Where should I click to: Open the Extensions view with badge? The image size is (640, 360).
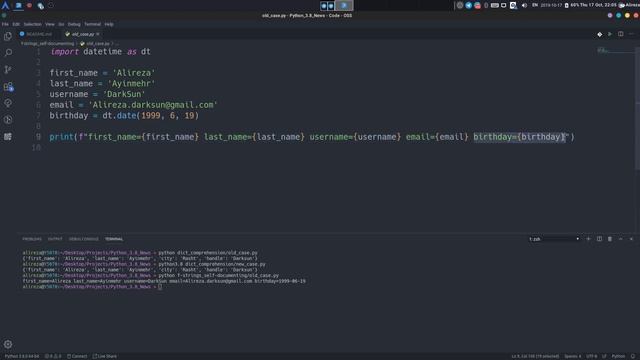8,87
